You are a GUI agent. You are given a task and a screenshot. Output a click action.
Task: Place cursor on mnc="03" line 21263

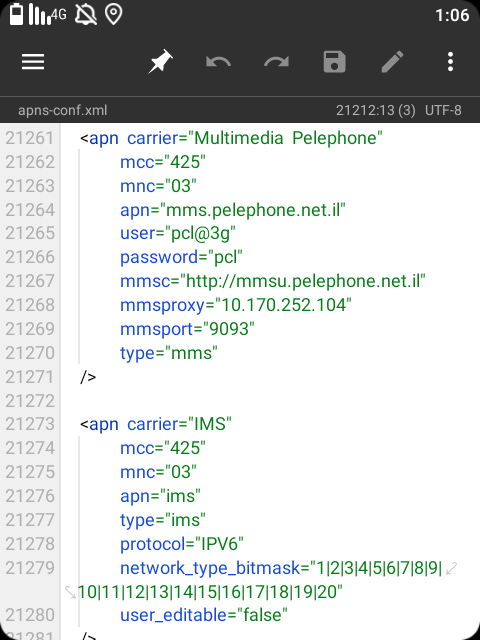158,186
